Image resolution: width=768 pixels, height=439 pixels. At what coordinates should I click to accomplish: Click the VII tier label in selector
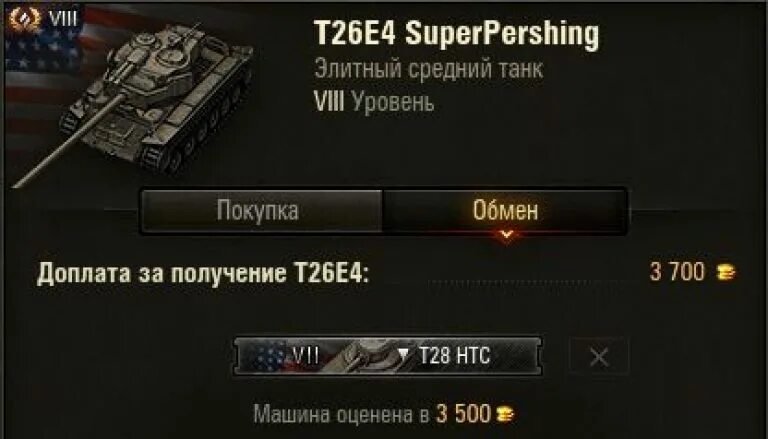pyautogui.click(x=306, y=355)
